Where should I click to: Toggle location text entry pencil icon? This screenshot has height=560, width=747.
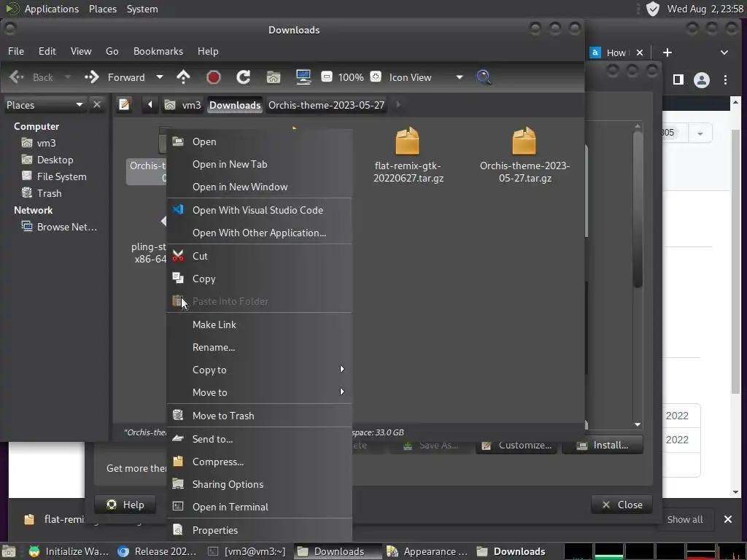(124, 105)
